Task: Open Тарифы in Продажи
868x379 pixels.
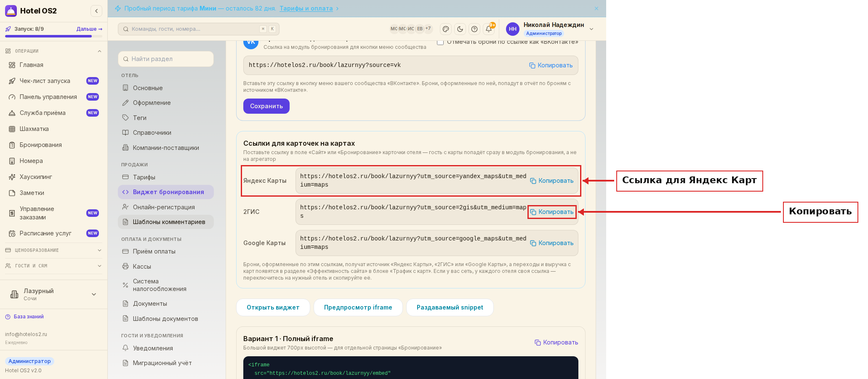Action: tap(166, 177)
